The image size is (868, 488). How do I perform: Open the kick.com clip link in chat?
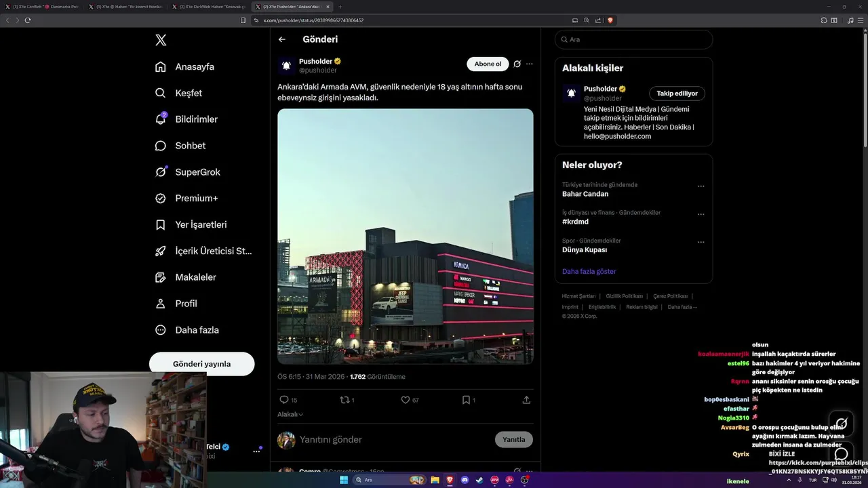tap(818, 467)
